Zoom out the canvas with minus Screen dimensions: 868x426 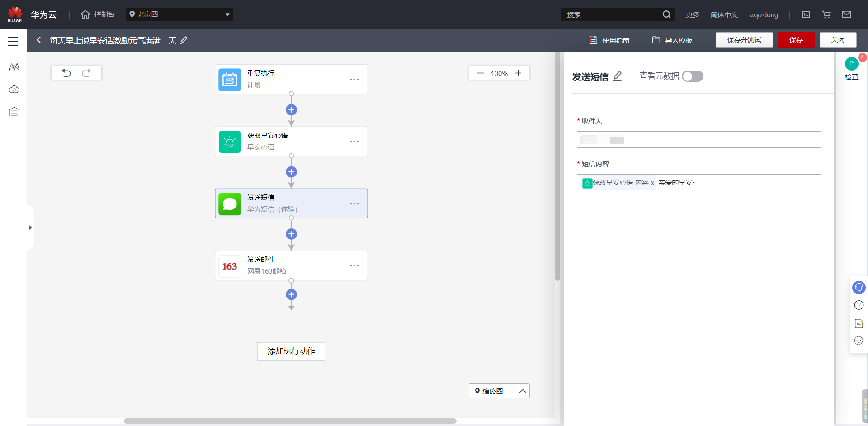pos(480,73)
